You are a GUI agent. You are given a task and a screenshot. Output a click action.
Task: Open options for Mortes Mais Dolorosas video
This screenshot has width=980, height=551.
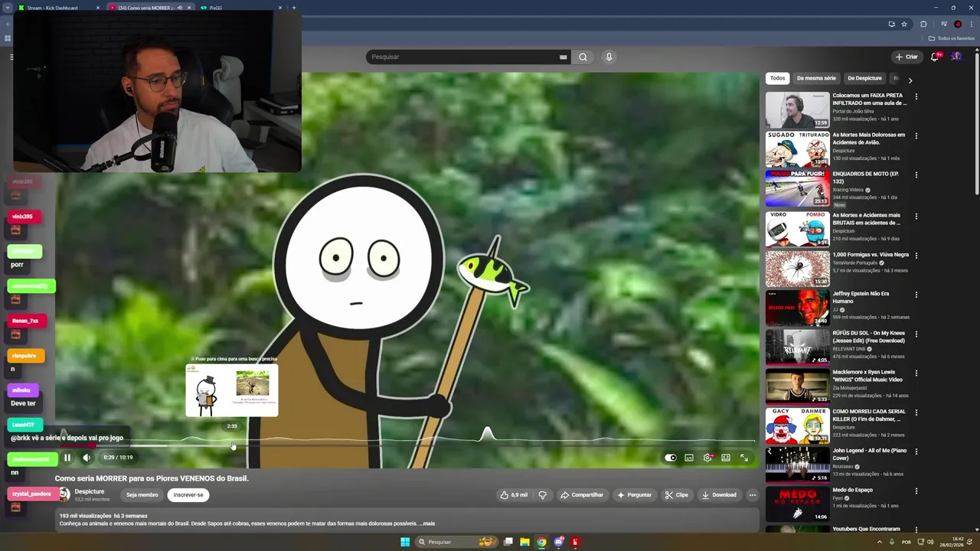coord(916,136)
